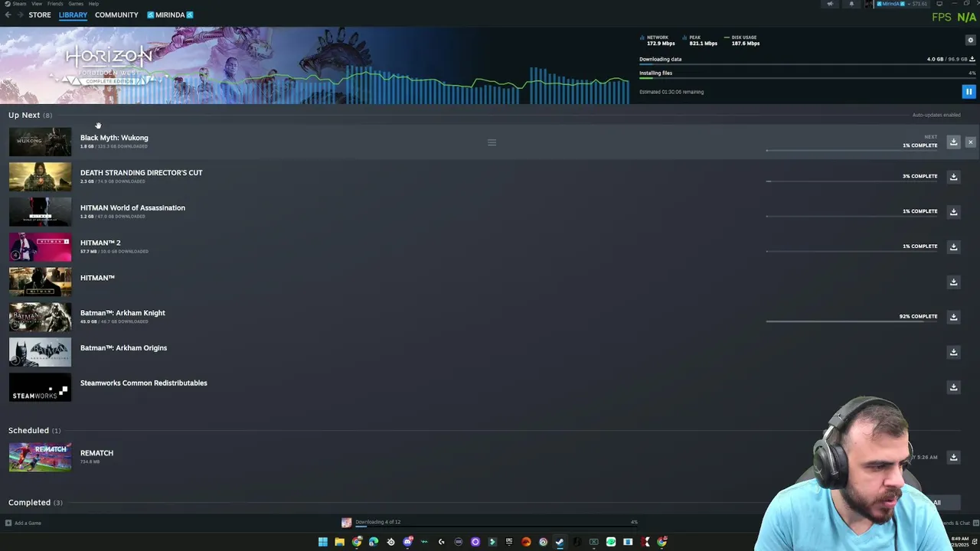Viewport: 980px width, 551px height.
Task: Click the Auto-updates enabled label
Action: tap(936, 115)
